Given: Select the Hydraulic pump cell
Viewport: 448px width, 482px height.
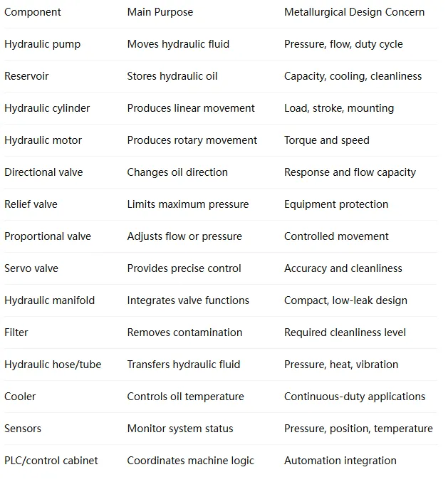Looking at the screenshot, I should tap(43, 44).
